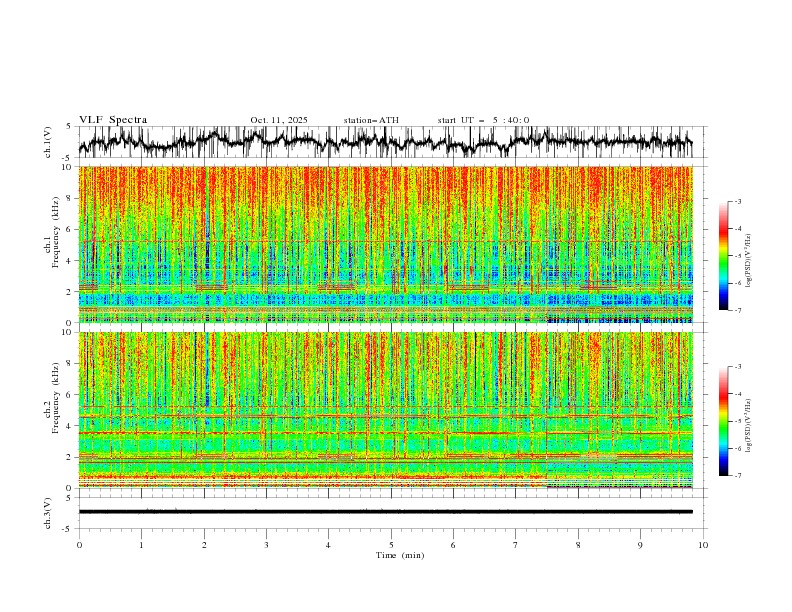Viewport: 792px width, 612px height.
Task: Click the ch.1 voltage waveform trace
Action: pyautogui.click(x=385, y=142)
